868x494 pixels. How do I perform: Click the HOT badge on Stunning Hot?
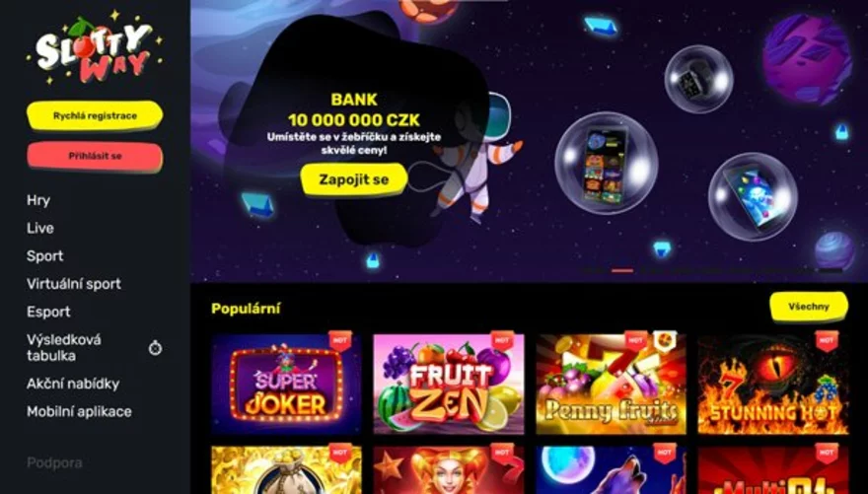click(827, 340)
